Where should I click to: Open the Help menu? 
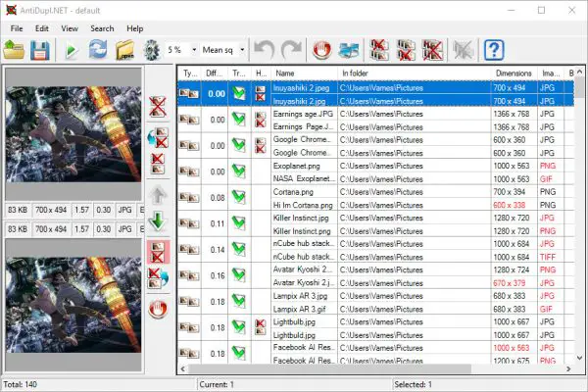tap(134, 28)
